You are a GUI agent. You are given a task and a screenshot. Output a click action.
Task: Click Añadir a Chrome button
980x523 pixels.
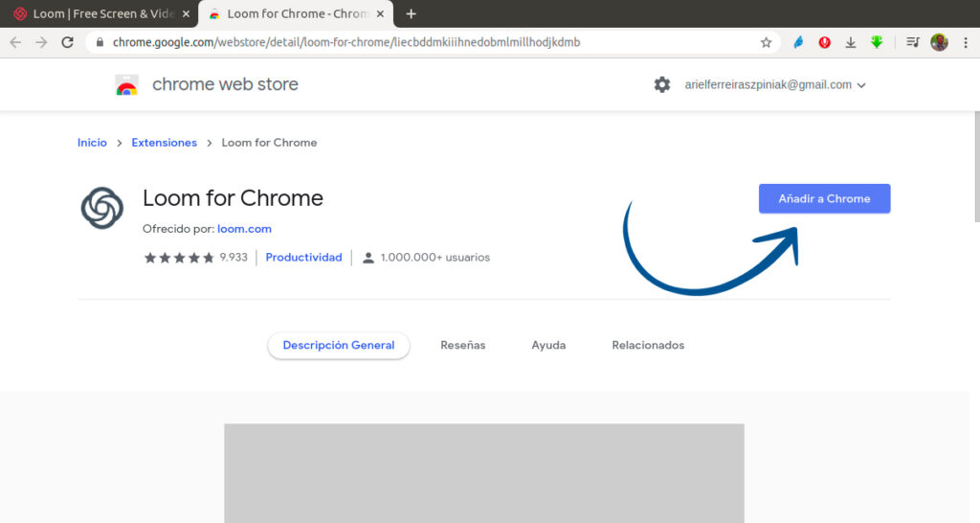coord(824,198)
